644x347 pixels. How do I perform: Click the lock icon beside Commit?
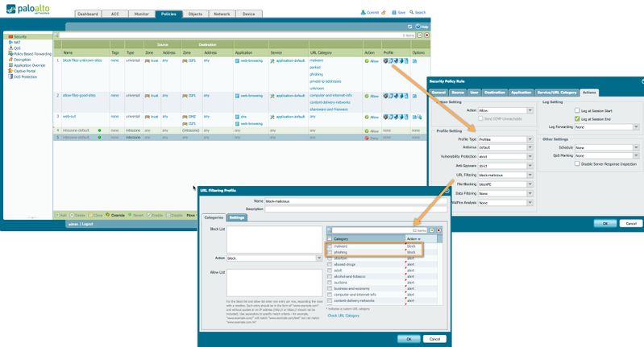(384, 12)
